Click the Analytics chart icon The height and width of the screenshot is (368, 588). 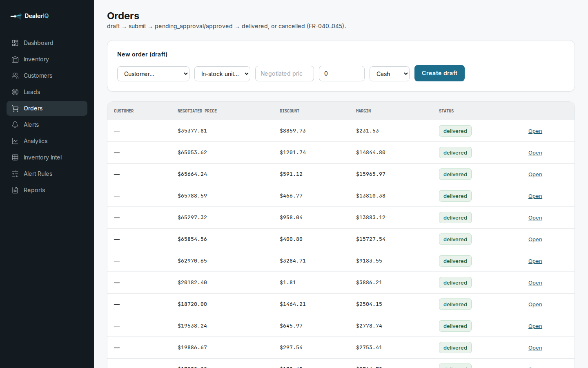15,141
